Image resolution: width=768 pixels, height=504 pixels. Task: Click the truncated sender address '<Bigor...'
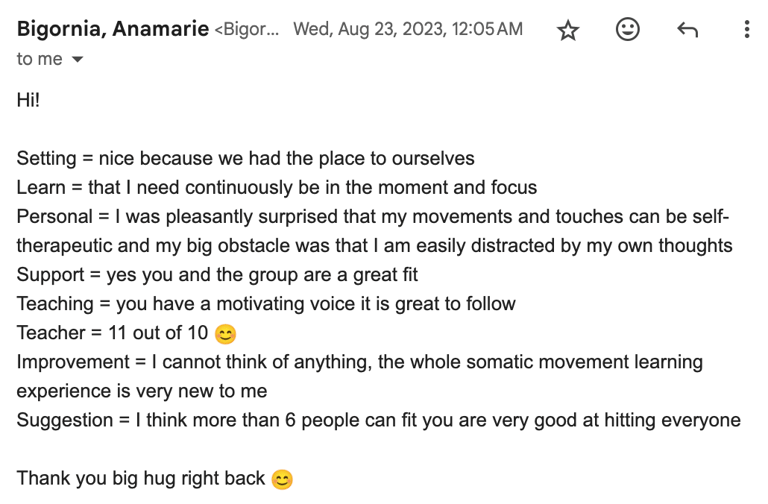click(x=247, y=29)
